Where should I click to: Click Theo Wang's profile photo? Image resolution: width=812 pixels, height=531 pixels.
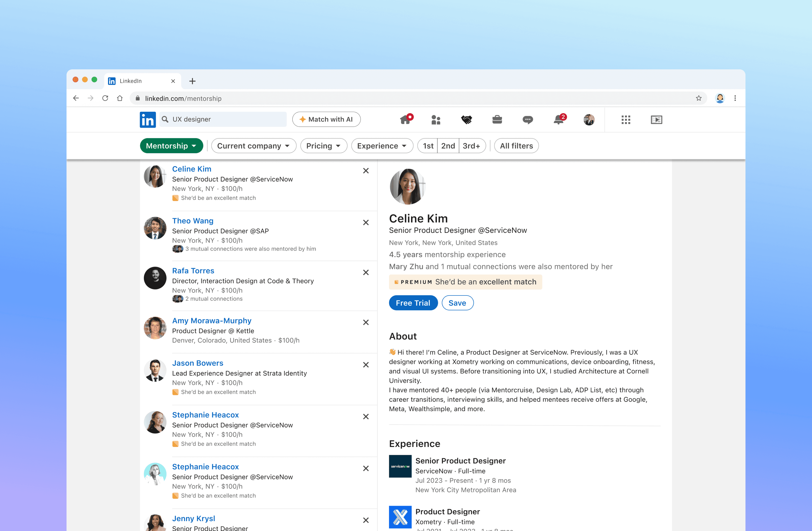click(155, 228)
